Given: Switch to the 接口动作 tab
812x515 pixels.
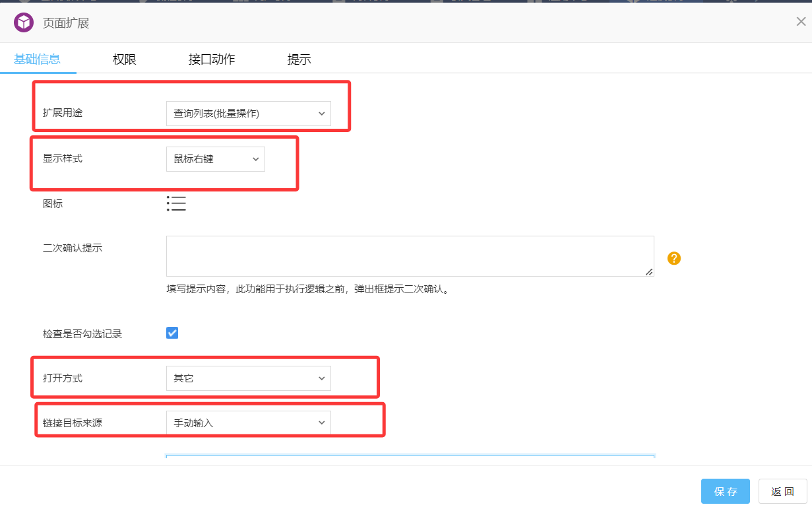Looking at the screenshot, I should (x=212, y=59).
